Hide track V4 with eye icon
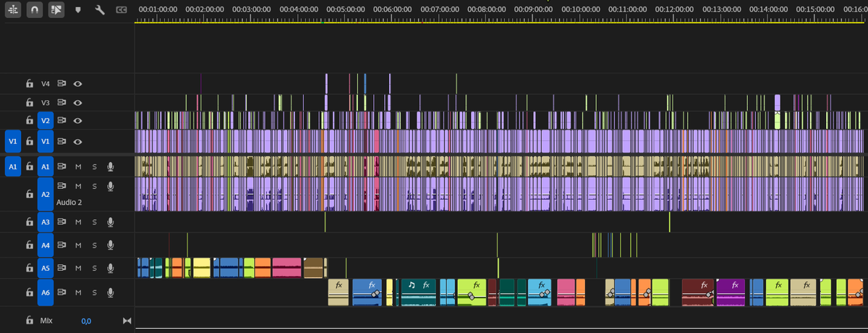 pos(77,83)
